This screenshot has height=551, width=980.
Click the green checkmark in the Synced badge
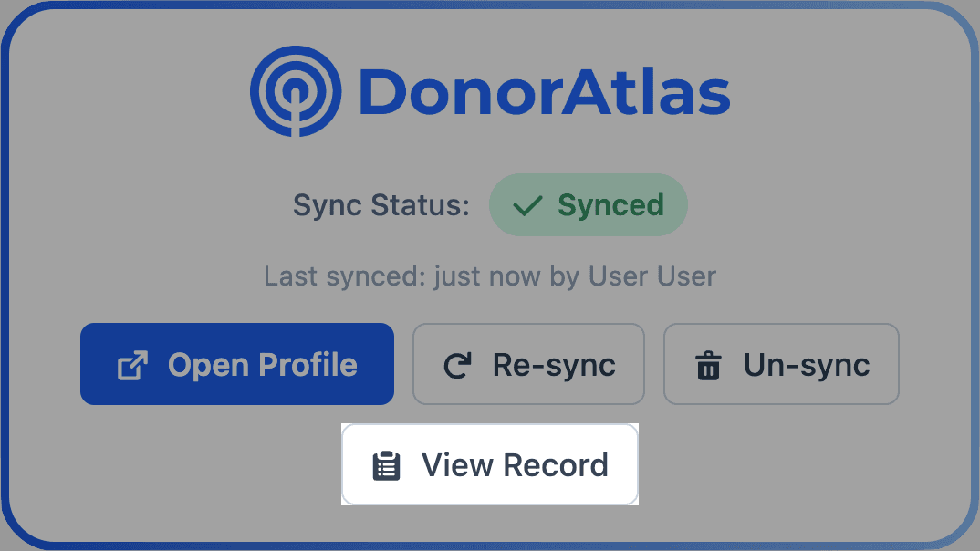(x=526, y=204)
